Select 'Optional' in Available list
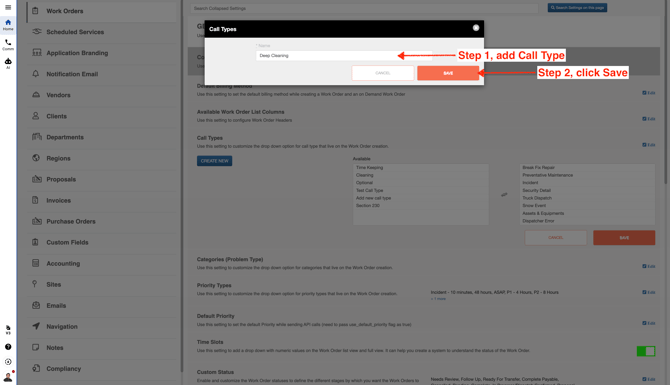This screenshot has width=670, height=385. [x=421, y=182]
